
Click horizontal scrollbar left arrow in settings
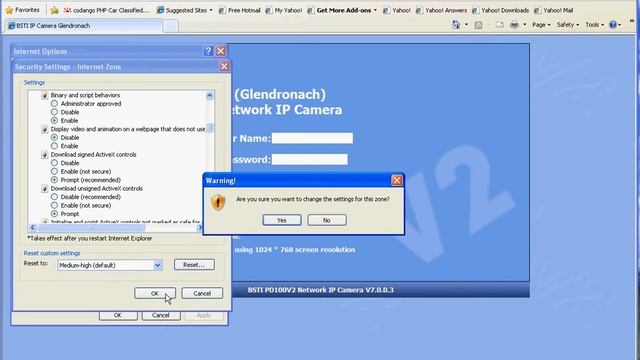point(33,227)
